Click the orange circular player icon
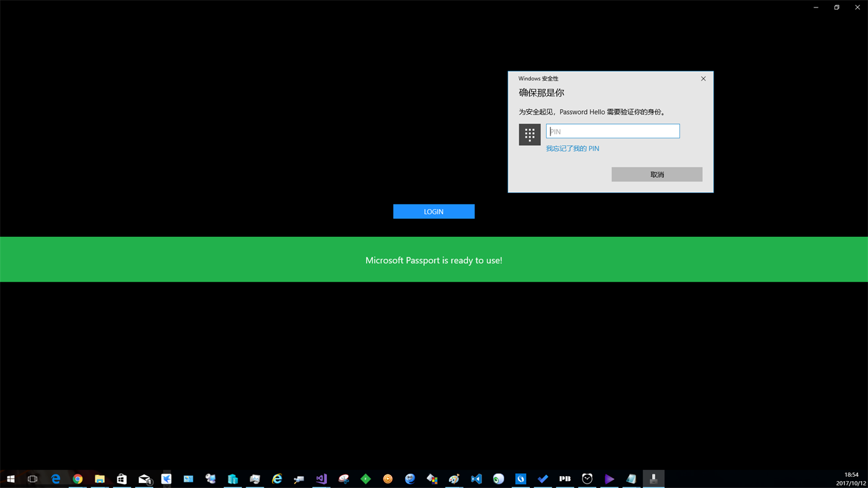868x488 pixels. pyautogui.click(x=388, y=479)
